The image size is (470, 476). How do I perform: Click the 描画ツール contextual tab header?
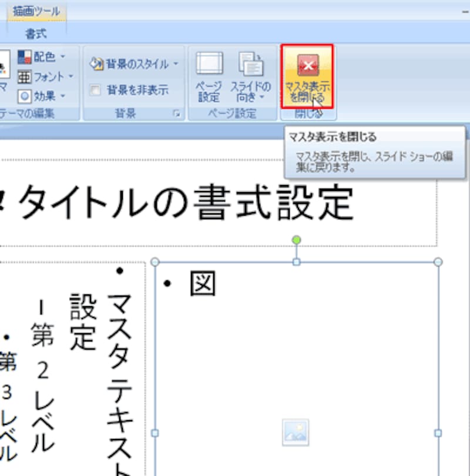[36, 11]
